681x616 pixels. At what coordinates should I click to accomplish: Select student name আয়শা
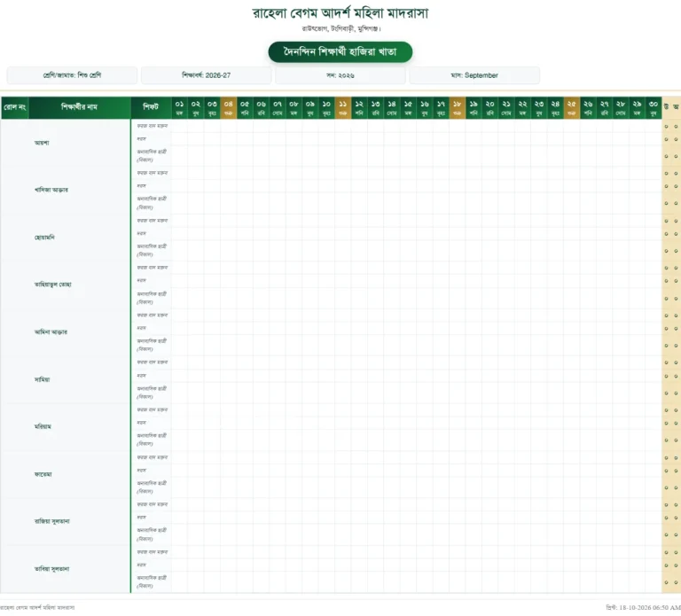coord(42,143)
